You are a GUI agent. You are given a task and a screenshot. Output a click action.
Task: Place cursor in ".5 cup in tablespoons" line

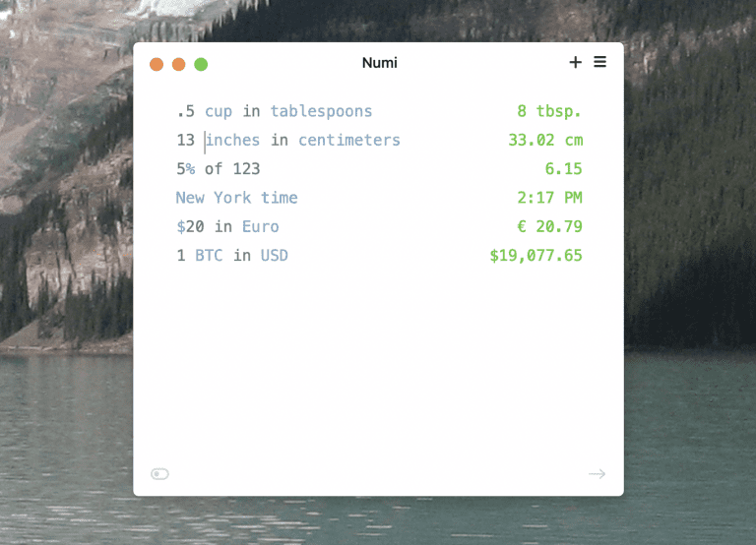pyautogui.click(x=274, y=111)
